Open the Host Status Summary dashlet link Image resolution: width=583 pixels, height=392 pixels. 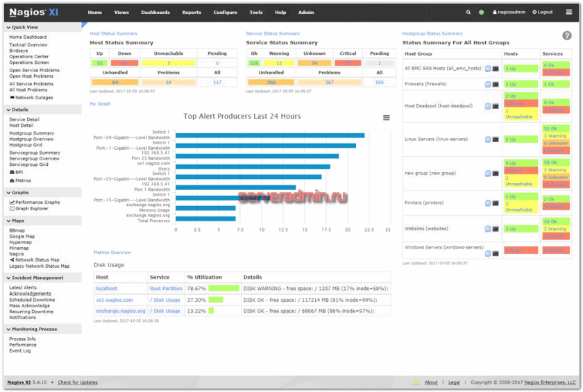[x=113, y=34]
